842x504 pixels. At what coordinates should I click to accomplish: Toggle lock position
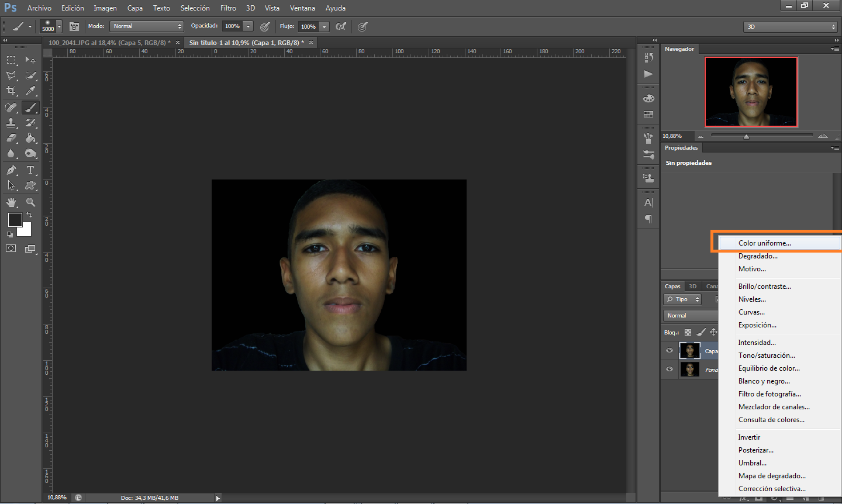click(713, 332)
